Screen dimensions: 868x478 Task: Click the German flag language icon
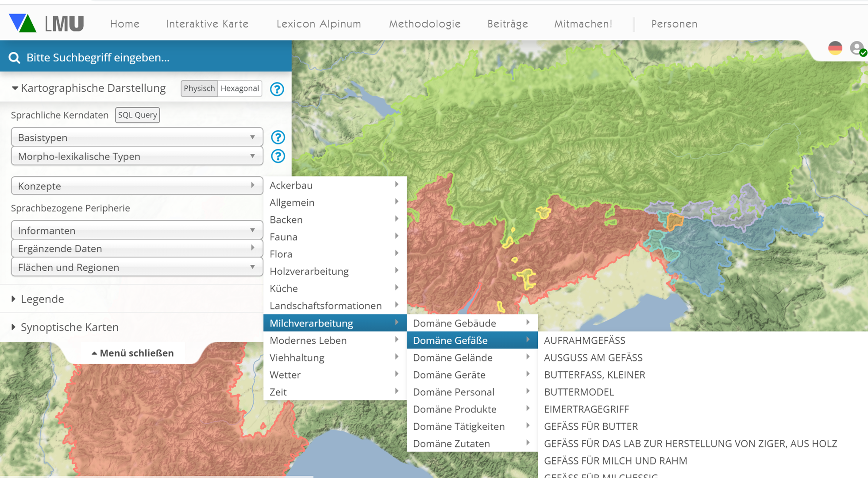coord(835,48)
